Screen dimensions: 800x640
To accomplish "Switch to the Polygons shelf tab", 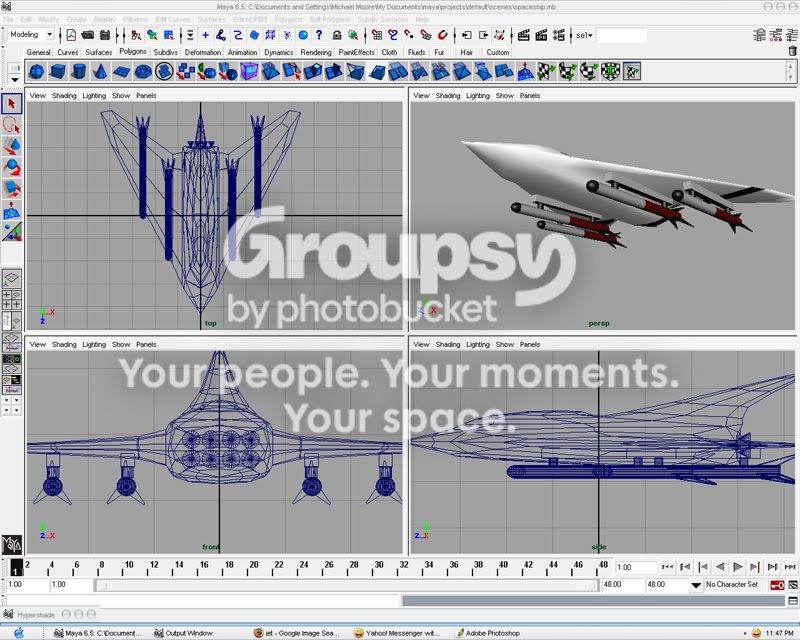I will click(133, 52).
